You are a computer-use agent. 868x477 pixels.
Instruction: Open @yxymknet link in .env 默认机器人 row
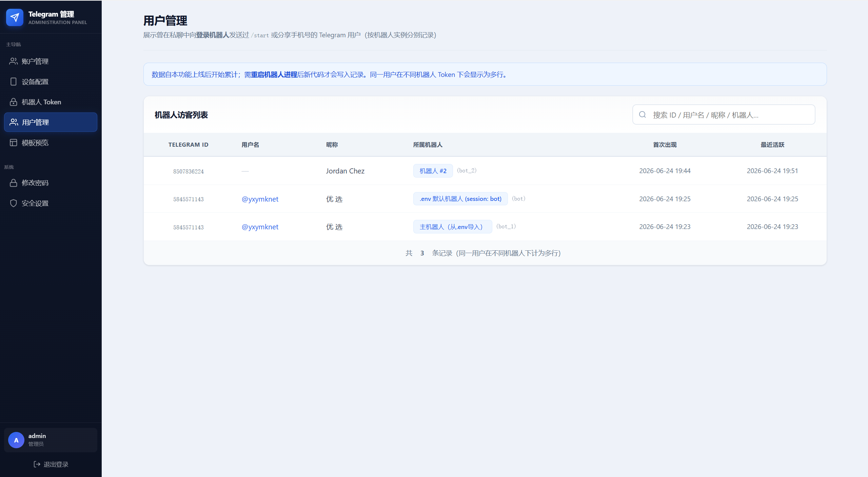coord(260,199)
